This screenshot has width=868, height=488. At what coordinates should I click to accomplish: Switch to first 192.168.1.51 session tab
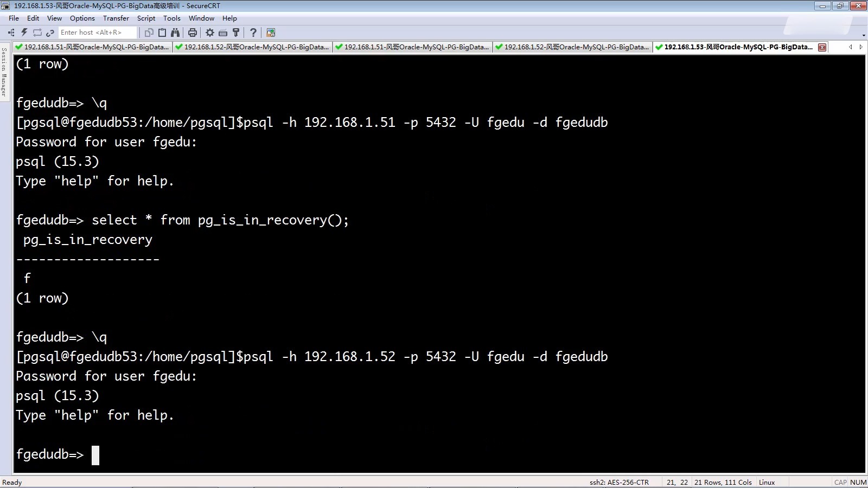92,47
